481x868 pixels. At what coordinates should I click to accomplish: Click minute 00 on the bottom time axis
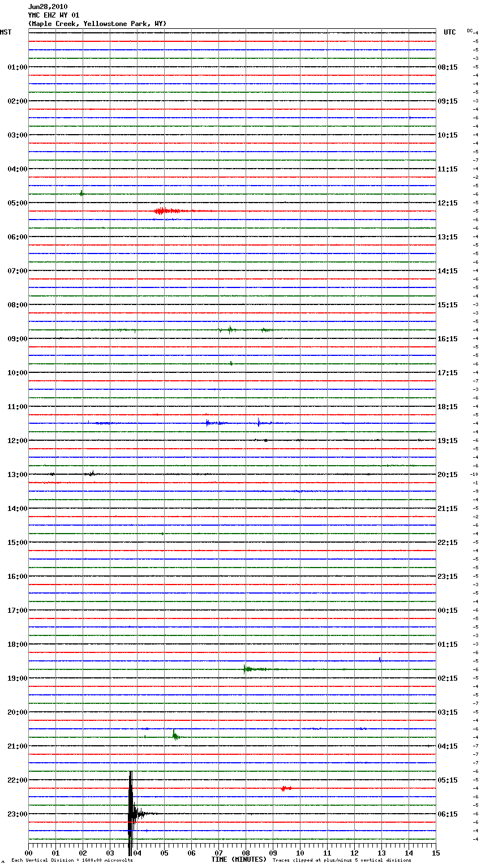pyautogui.click(x=28, y=853)
